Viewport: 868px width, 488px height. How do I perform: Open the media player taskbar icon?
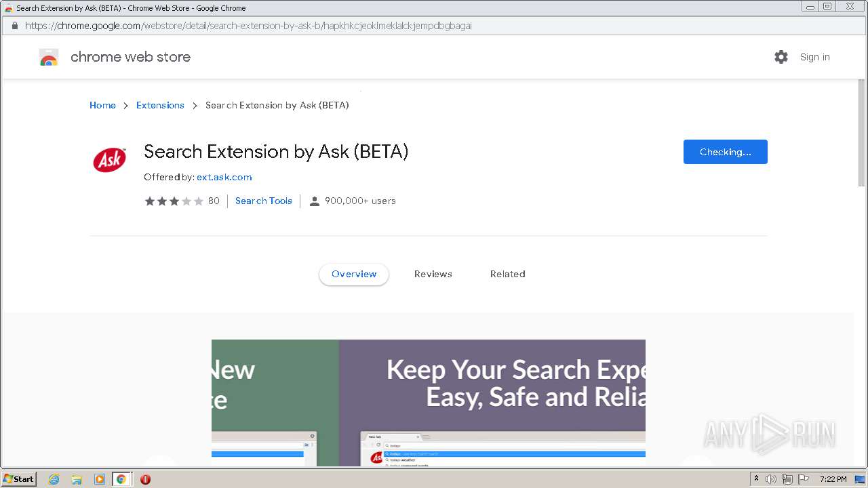tap(100, 479)
